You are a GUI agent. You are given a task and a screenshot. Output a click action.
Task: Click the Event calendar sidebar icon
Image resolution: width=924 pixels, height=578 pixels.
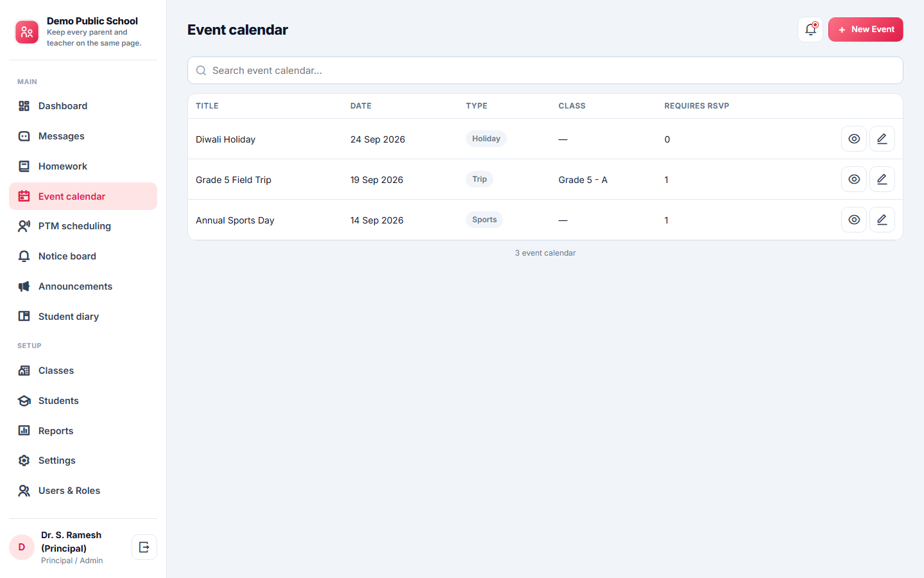point(24,197)
